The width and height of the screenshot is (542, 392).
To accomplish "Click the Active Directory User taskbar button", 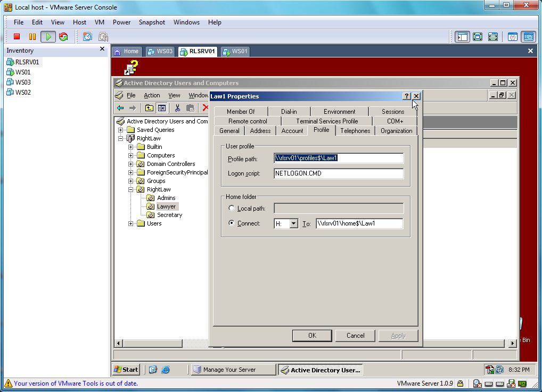I will pos(321,370).
